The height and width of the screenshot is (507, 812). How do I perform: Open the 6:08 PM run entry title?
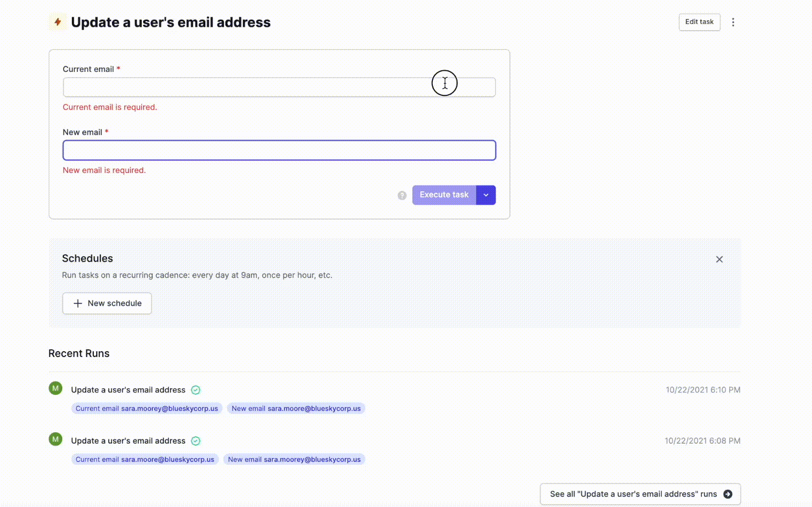(x=128, y=441)
